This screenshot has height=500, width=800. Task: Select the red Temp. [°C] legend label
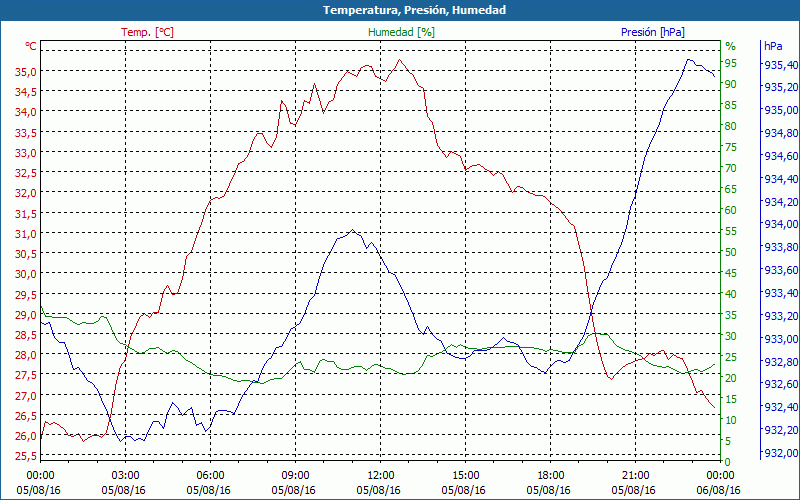tap(147, 32)
